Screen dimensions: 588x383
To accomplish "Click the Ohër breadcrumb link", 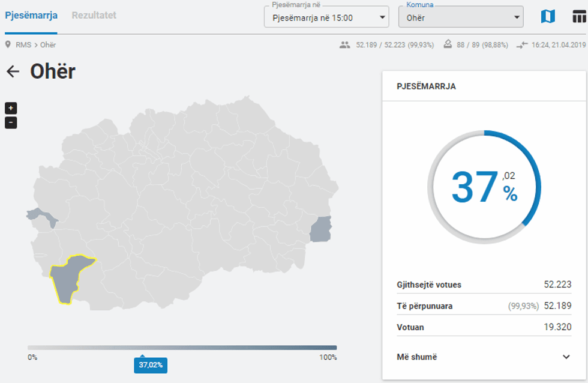I will click(x=48, y=44).
